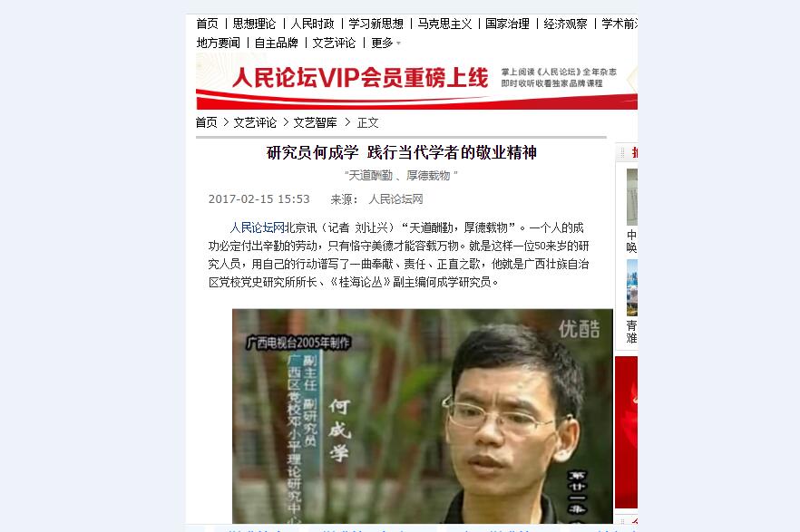Click 首页 in the breadcrumb trail

pyautogui.click(x=207, y=123)
